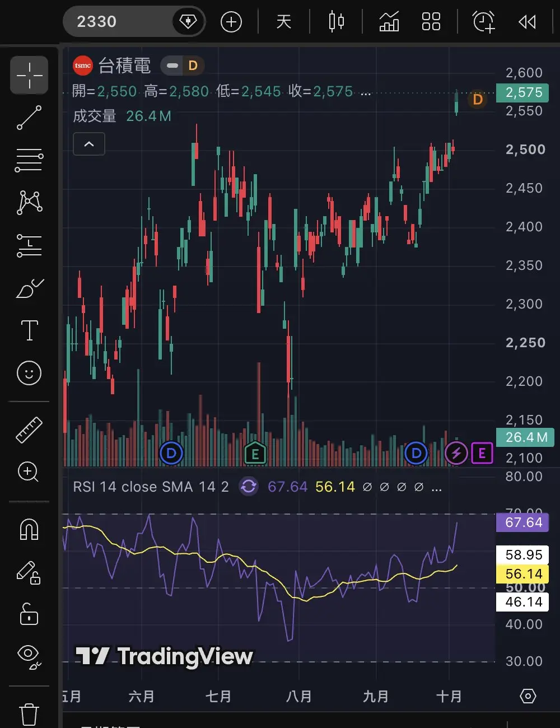
Task: Toggle lock all drawings
Action: click(29, 614)
